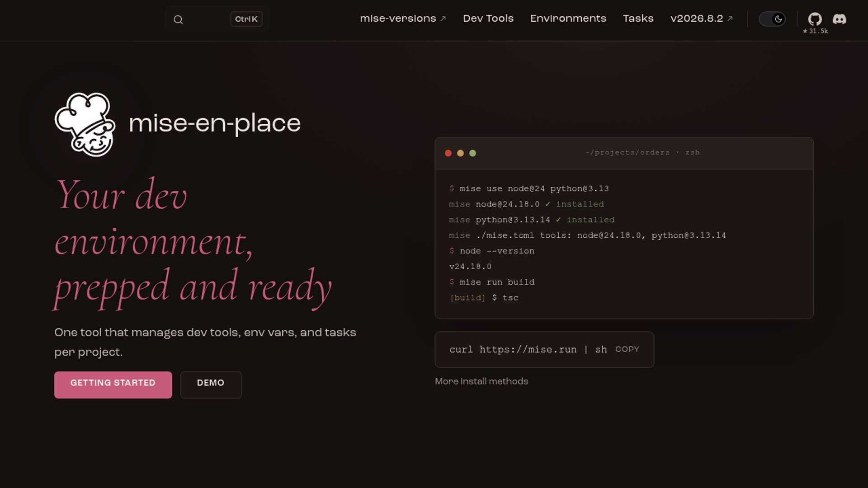The image size is (868, 488).
Task: Click the green terminal window dot
Action: point(472,153)
